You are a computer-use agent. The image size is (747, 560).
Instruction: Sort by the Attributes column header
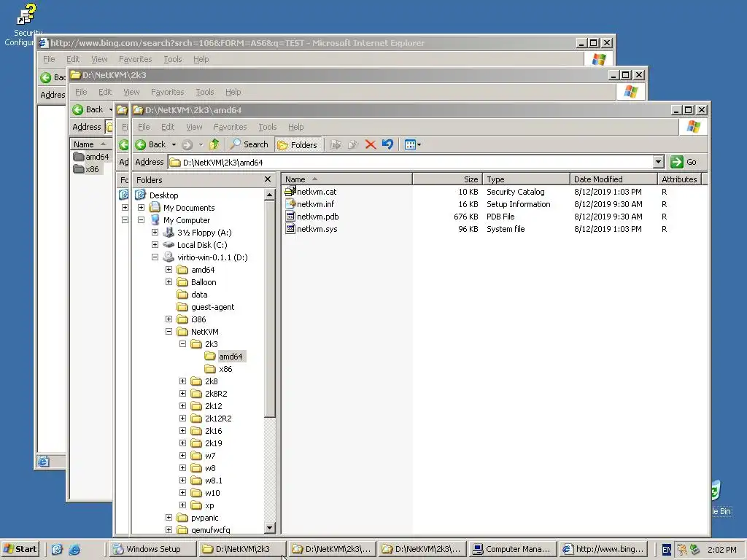(x=679, y=179)
